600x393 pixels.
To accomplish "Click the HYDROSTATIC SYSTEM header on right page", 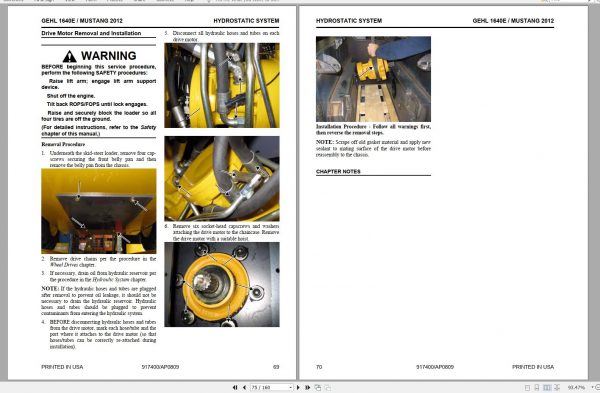I will coord(349,21).
